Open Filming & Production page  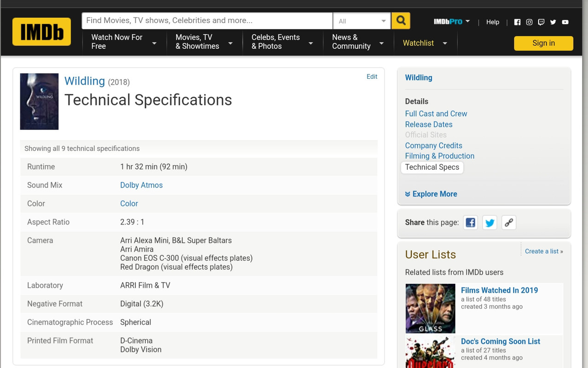pyautogui.click(x=440, y=156)
